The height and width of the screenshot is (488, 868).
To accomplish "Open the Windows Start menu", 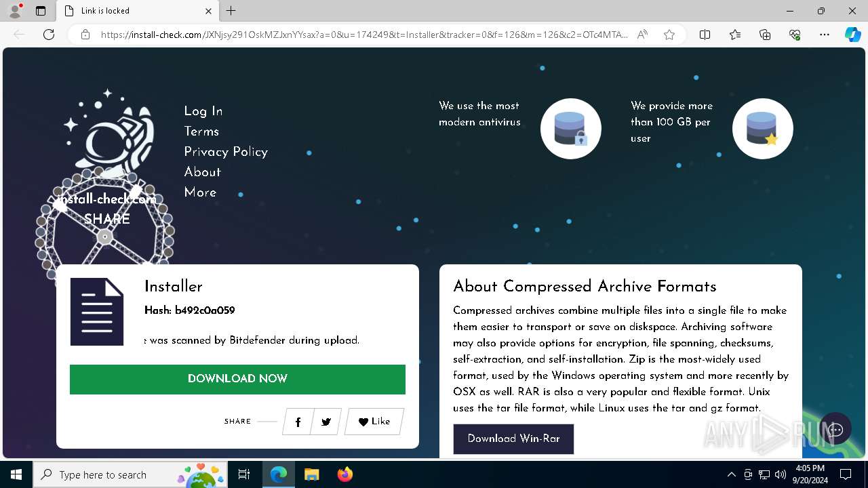I will pyautogui.click(x=16, y=474).
